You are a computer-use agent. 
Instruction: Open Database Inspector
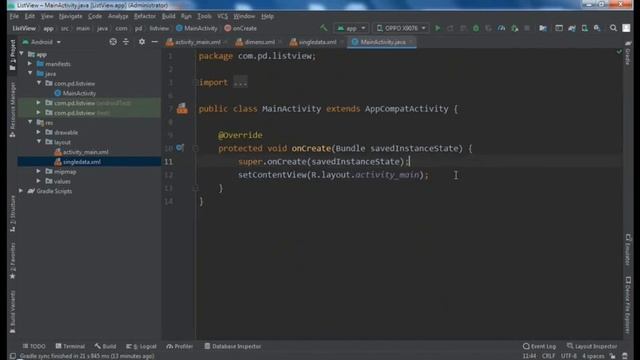233,346
